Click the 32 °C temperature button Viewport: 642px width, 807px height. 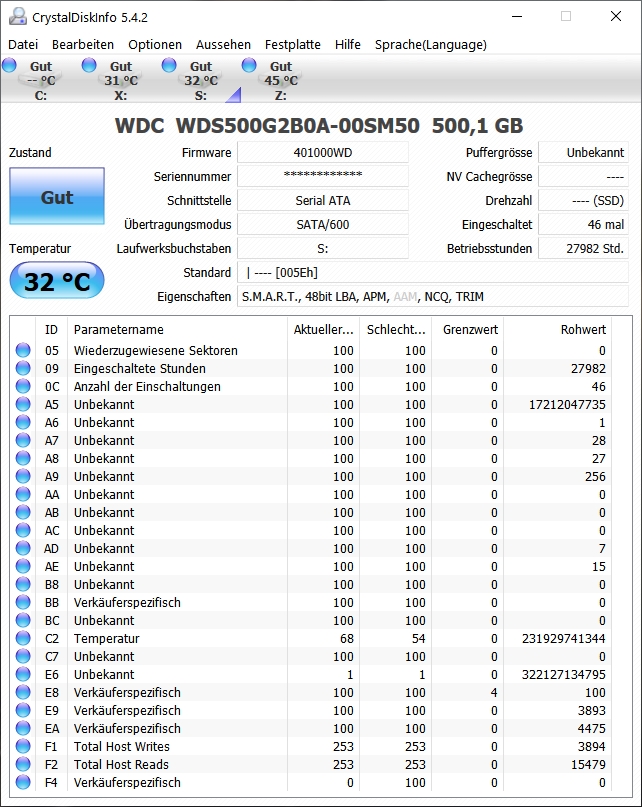(x=57, y=280)
